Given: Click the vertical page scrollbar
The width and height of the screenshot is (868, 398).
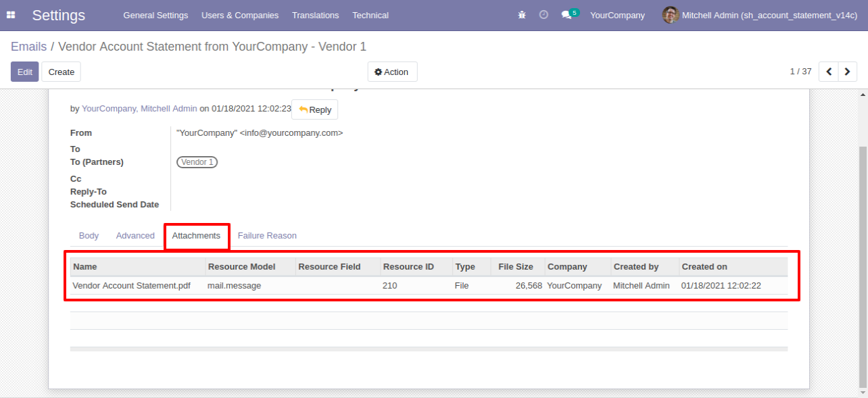Looking at the screenshot, I should 863,268.
